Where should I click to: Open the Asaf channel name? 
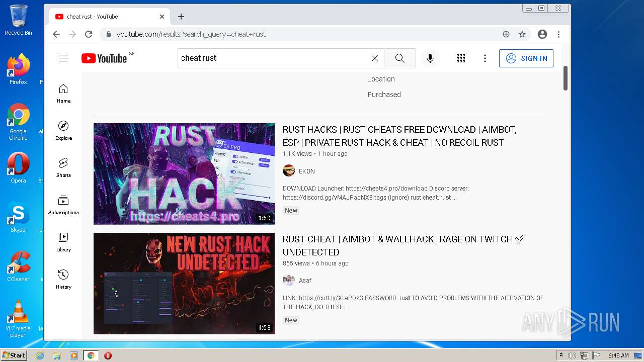coord(305,281)
